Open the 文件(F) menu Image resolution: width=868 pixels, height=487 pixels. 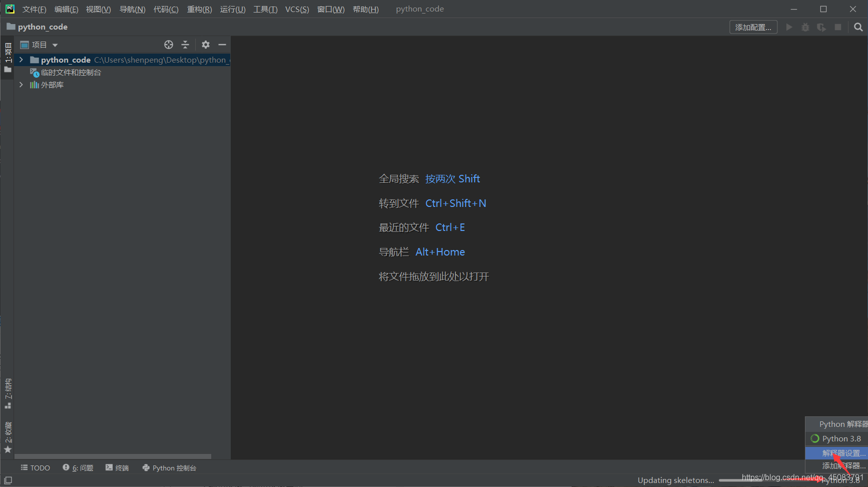tap(34, 9)
